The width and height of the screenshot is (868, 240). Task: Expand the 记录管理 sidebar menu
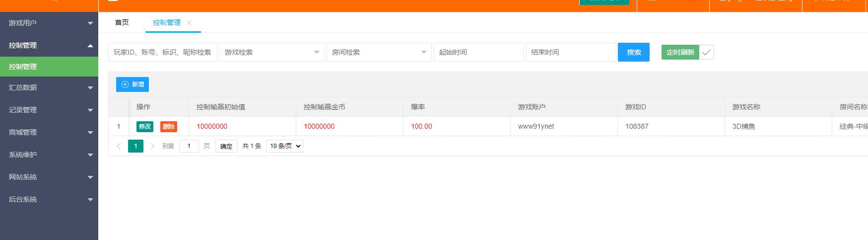coord(49,110)
